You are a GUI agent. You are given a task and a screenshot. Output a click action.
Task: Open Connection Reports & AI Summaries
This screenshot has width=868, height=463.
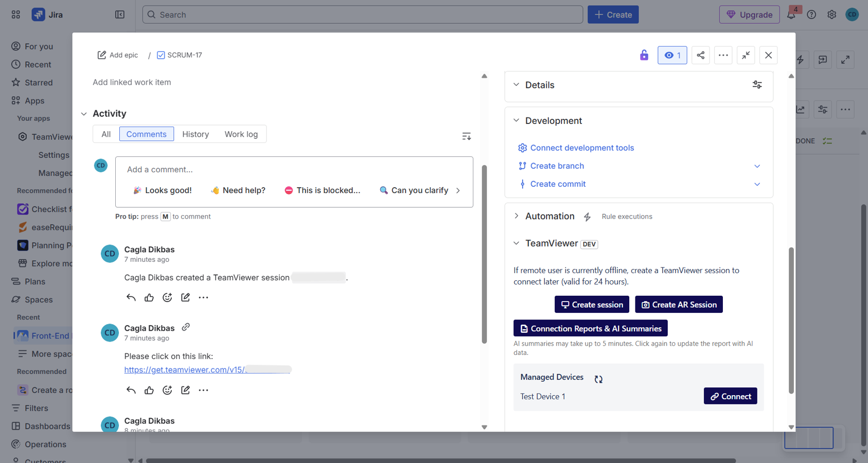pyautogui.click(x=590, y=328)
